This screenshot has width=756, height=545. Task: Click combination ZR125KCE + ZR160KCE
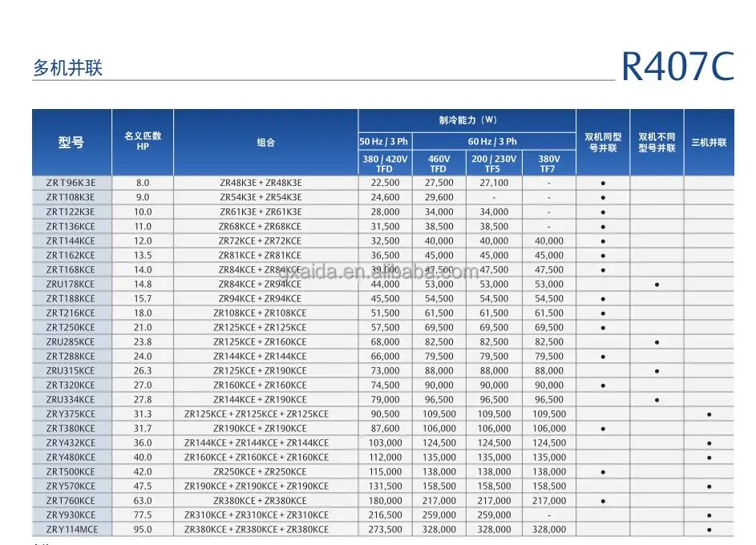(x=260, y=341)
